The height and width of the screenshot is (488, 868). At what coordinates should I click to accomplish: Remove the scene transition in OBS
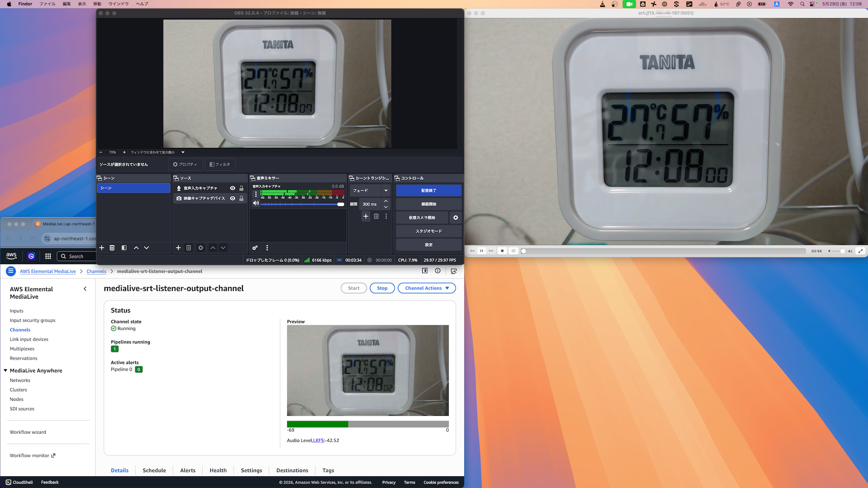pos(376,216)
